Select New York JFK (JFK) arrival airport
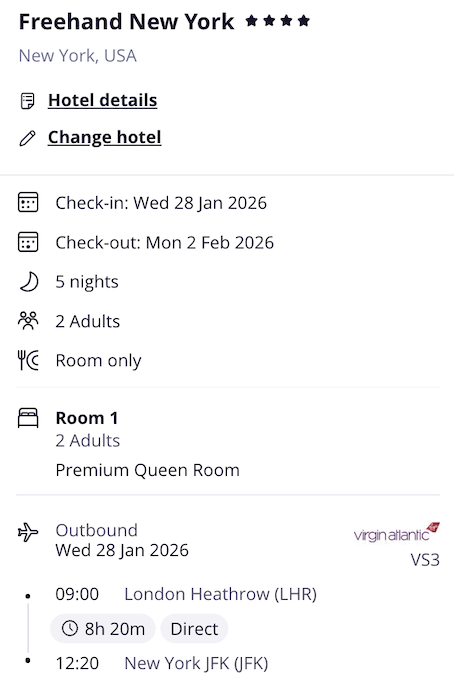Viewport: 454px width, 685px height. coord(196,664)
